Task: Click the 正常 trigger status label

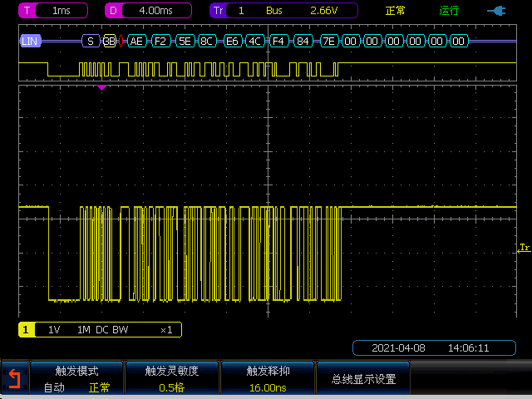Action: [396, 11]
